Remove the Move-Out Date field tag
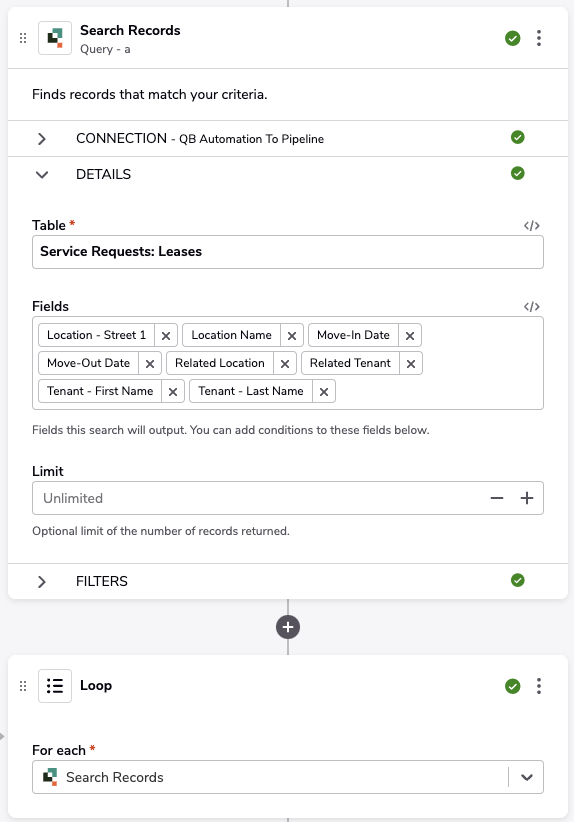574x822 pixels. 150,363
